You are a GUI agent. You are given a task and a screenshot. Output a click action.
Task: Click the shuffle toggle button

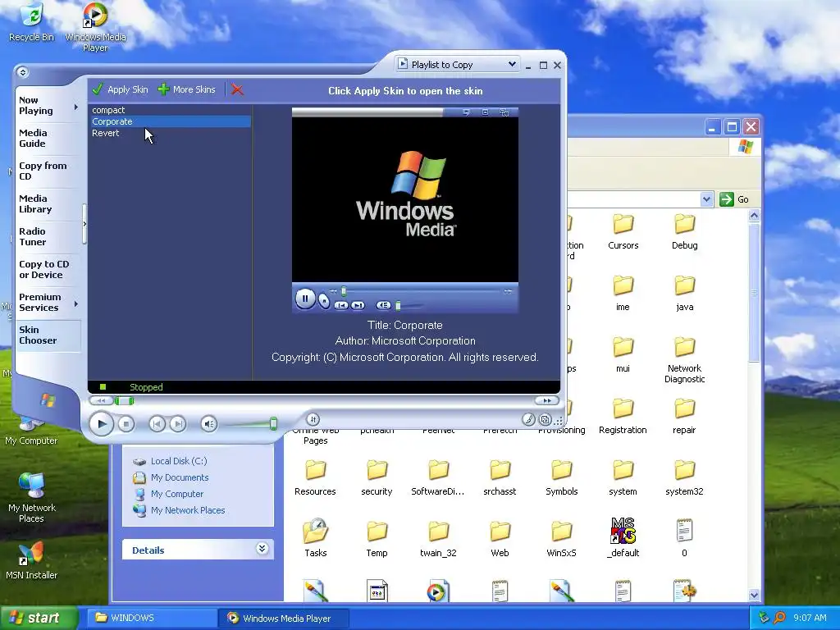(x=313, y=419)
